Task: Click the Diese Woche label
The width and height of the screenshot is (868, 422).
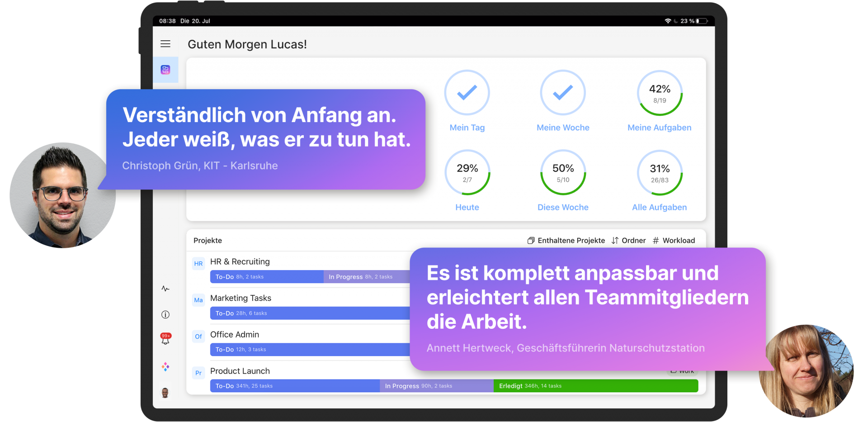Action: pos(563,207)
